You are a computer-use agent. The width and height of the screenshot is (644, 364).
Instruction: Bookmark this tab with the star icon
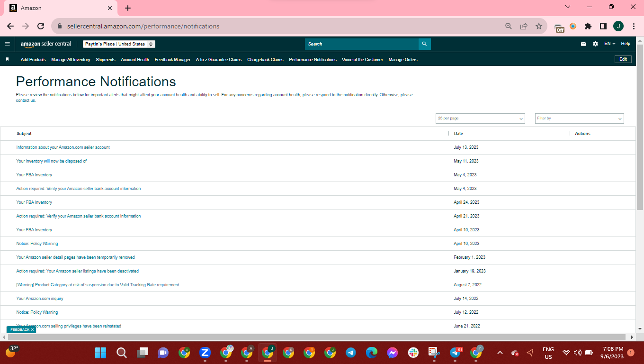[539, 27]
